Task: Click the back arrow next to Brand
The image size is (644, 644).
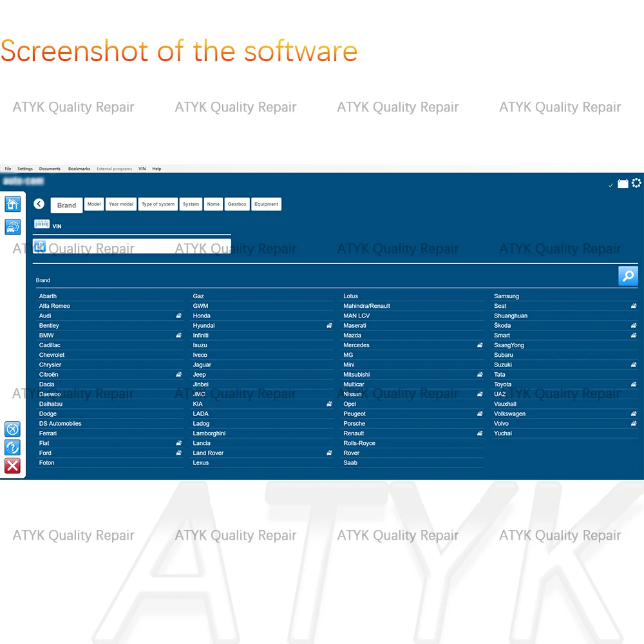Action: click(x=39, y=204)
